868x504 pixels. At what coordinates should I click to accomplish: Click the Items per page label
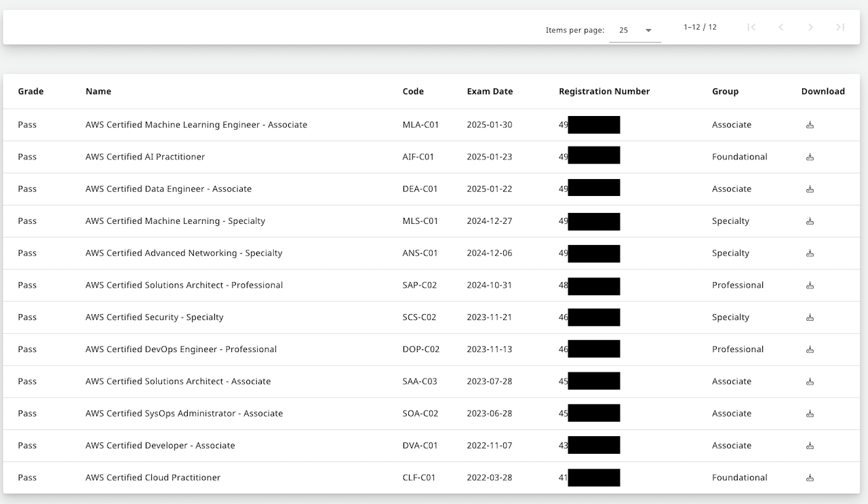tap(575, 31)
